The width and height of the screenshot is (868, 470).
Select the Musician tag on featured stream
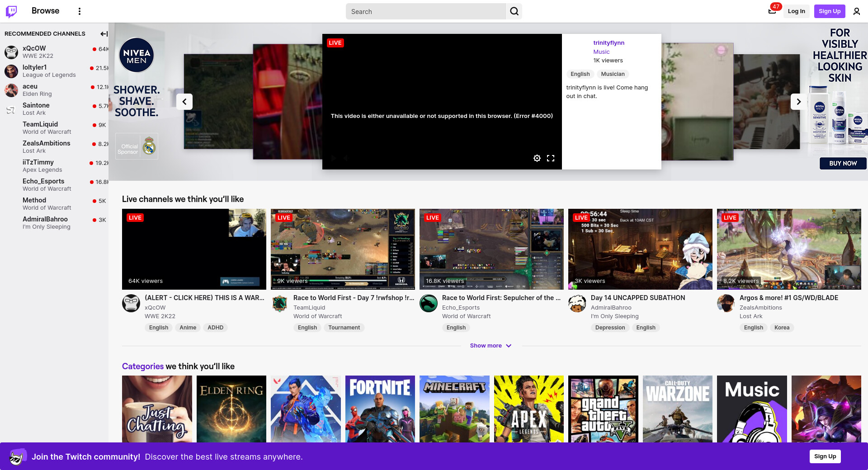pyautogui.click(x=613, y=74)
